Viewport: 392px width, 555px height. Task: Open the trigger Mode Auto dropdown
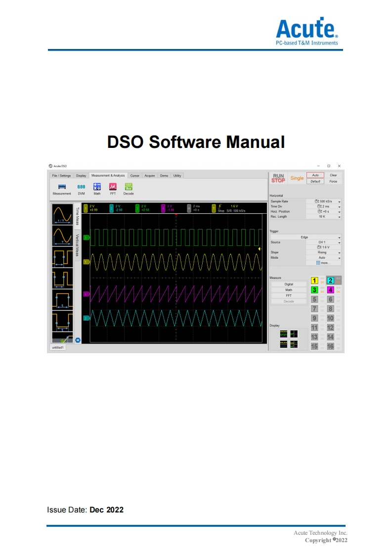tap(324, 258)
